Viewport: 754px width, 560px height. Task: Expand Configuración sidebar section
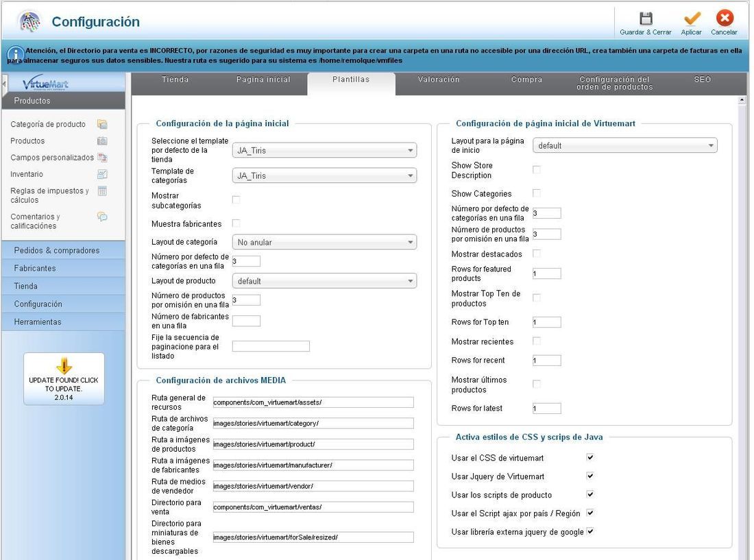[x=64, y=304]
